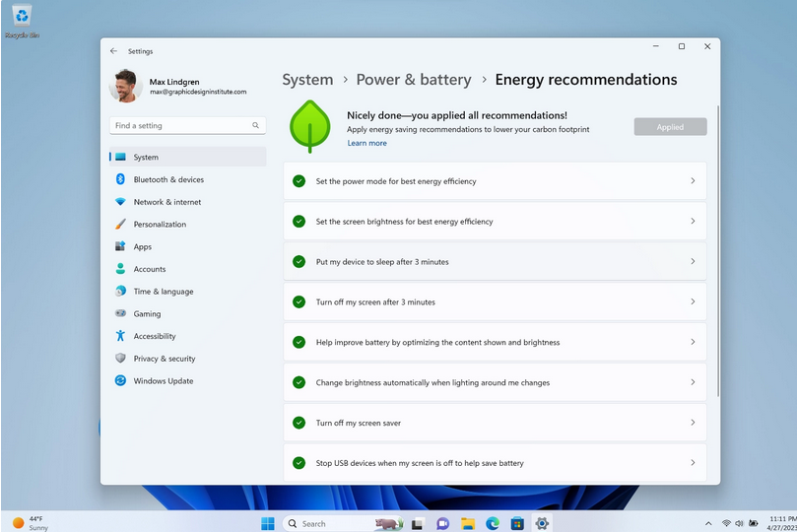Open Max Lindgren's profile picture
Screen dimensions: 797x532
coord(125,86)
